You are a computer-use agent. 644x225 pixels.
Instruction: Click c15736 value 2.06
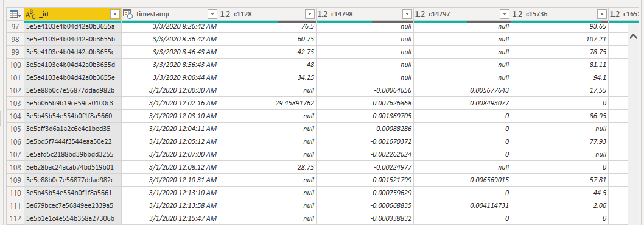coord(600,205)
